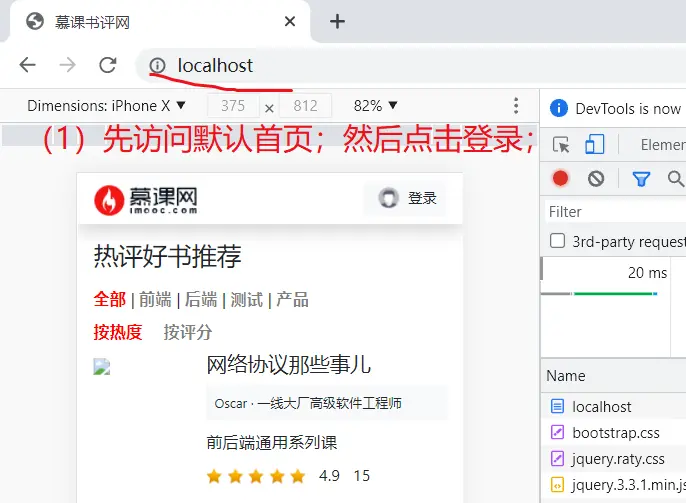Viewport: 686px width, 503px height.
Task: Open network search magnifier icon
Action: (676, 178)
